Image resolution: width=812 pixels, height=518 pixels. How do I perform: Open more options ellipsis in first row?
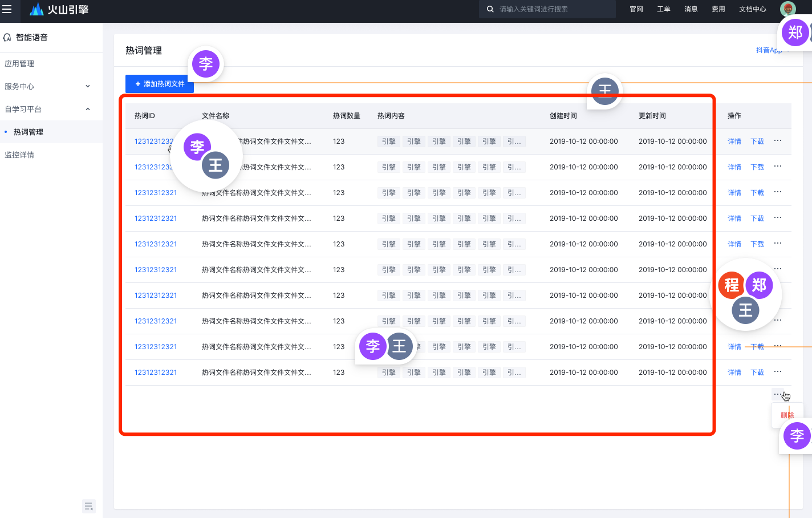(778, 141)
